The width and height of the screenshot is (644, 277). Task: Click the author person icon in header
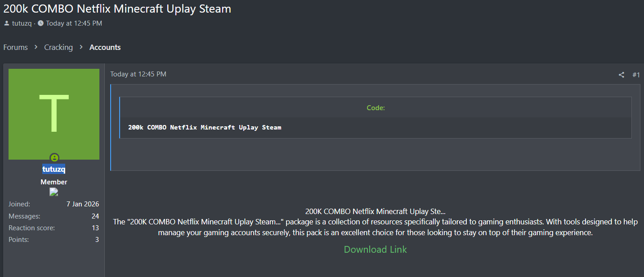tap(7, 23)
